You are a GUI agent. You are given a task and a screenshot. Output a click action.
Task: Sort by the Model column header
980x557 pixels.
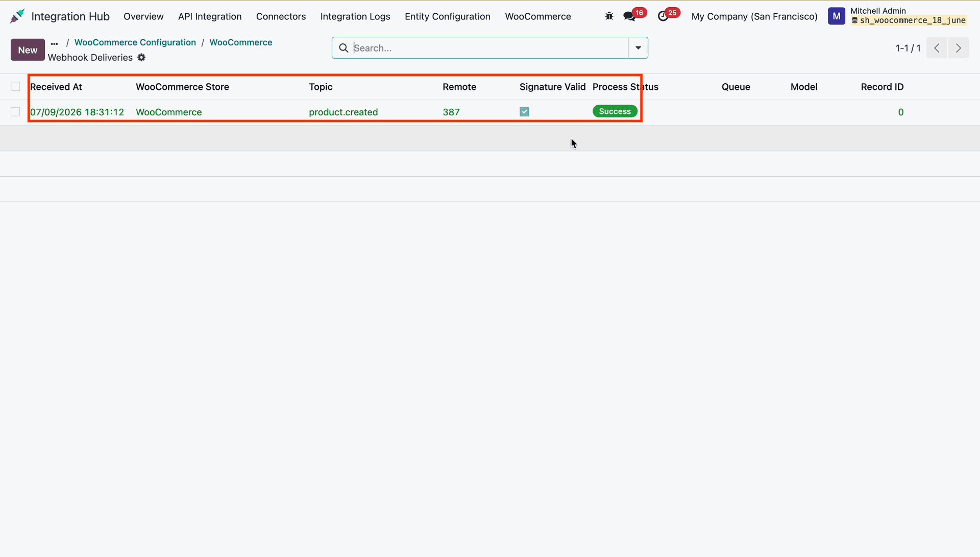pos(804,87)
